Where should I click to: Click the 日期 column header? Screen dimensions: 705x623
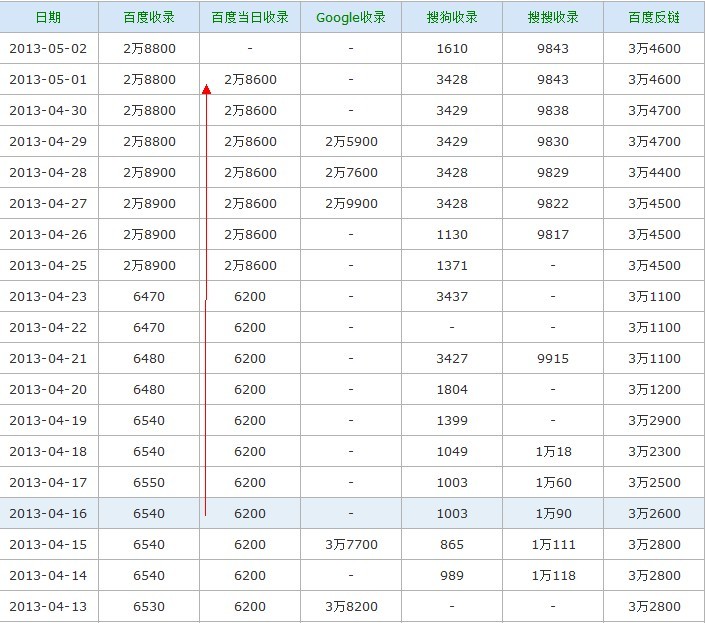pos(48,17)
